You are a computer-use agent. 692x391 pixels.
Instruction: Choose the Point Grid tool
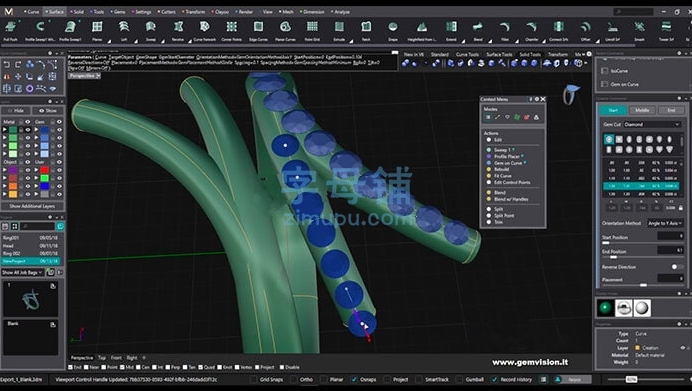click(312, 31)
